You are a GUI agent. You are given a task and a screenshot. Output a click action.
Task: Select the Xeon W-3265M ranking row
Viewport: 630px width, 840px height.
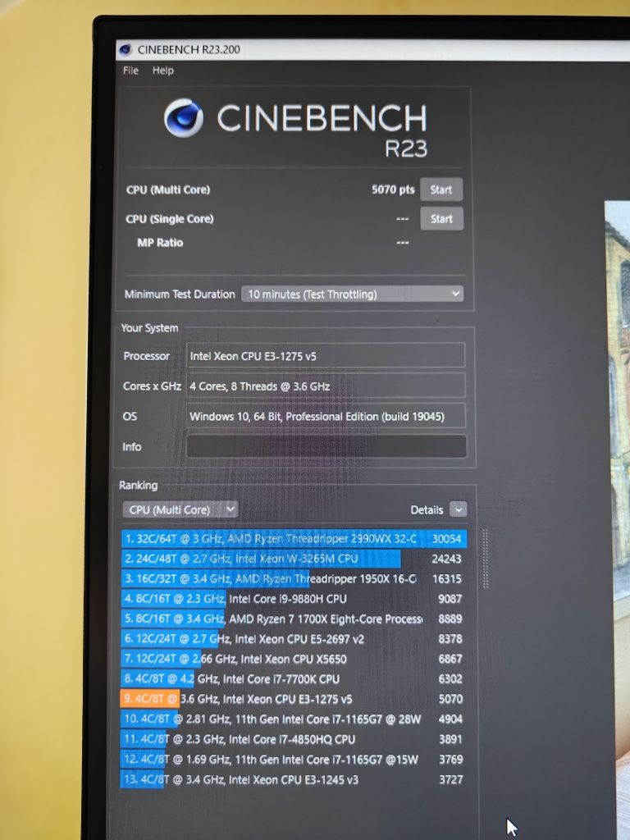coord(293,559)
